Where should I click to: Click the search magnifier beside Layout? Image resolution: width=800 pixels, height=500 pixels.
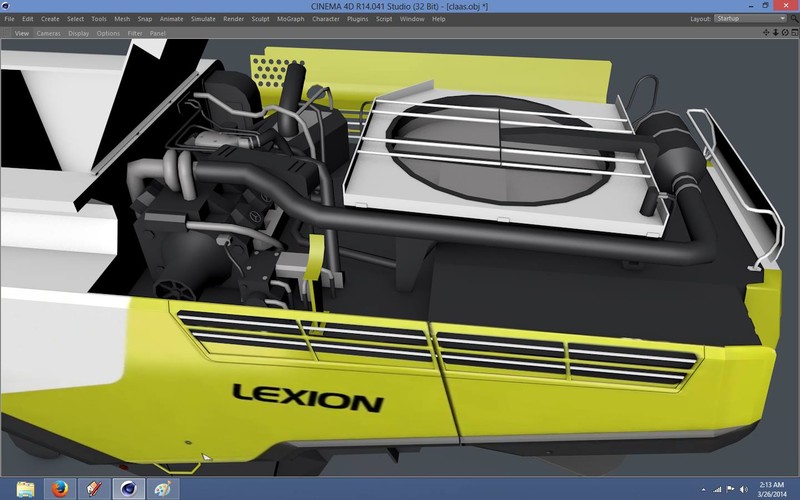[794, 18]
